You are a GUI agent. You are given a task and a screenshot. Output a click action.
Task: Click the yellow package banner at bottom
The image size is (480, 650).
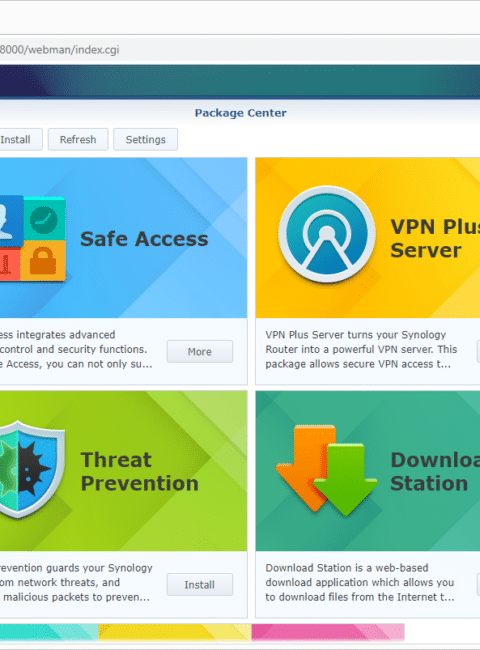(x=175, y=632)
